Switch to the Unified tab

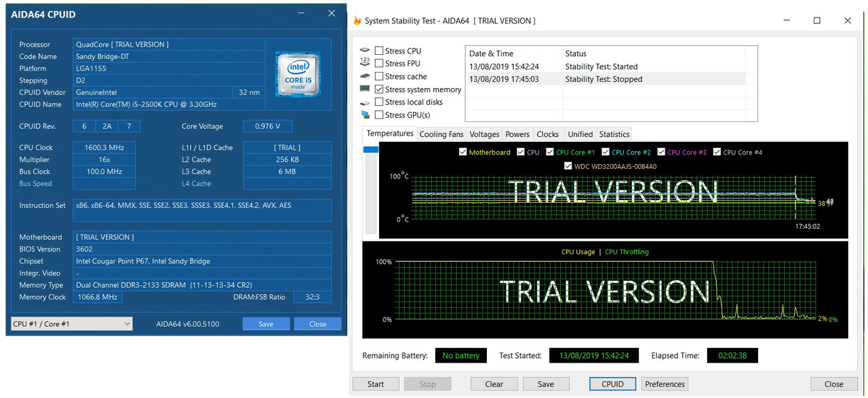point(580,134)
